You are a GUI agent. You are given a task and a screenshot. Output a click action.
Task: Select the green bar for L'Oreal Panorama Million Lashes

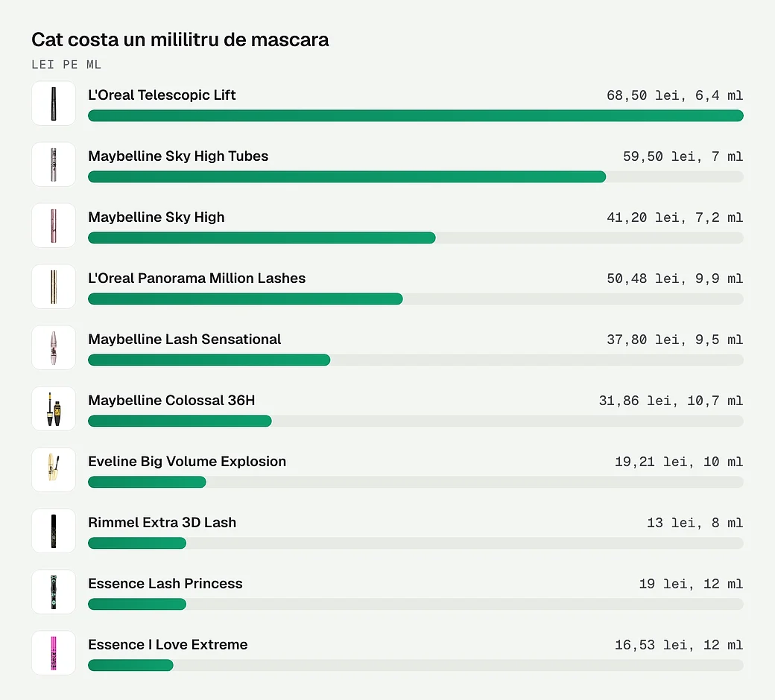coord(245,299)
